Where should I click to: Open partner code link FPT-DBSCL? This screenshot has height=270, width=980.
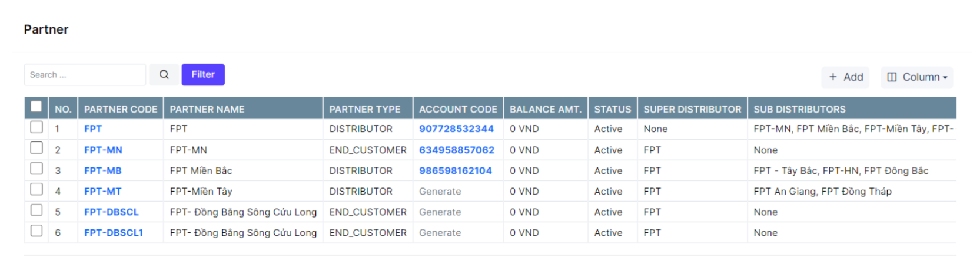point(111,212)
